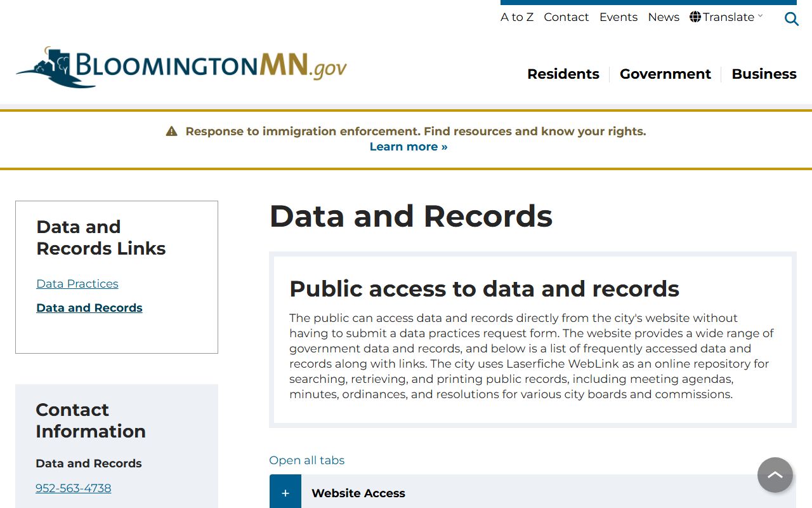Image resolution: width=812 pixels, height=508 pixels.
Task: Go to the A to Z page
Action: click(517, 17)
